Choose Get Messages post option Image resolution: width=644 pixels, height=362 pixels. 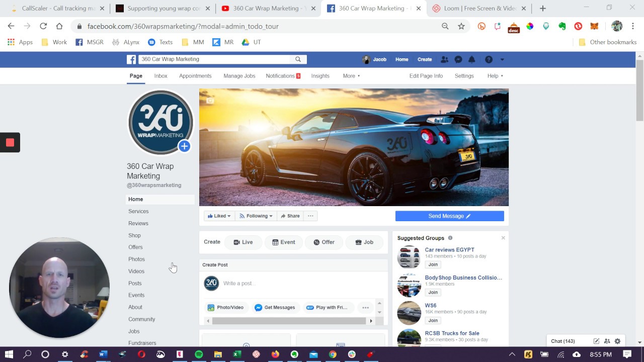[x=275, y=308]
